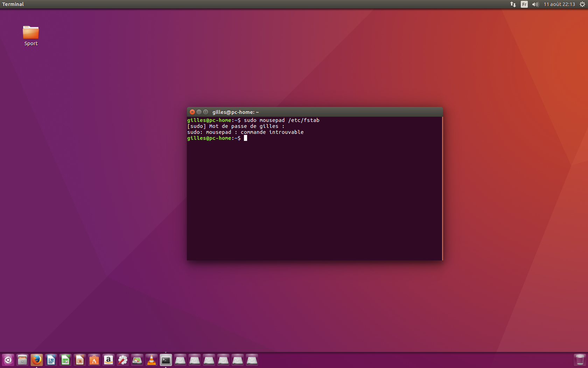Open LibreOffice Impress presentations
The image size is (588, 368).
pos(80,360)
